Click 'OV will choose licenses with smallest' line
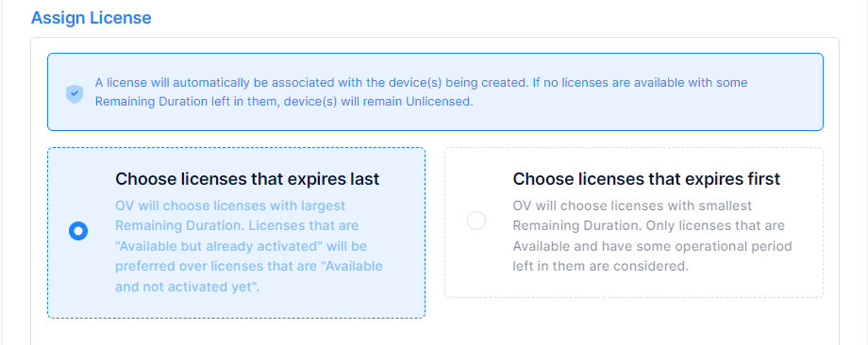 [x=632, y=205]
